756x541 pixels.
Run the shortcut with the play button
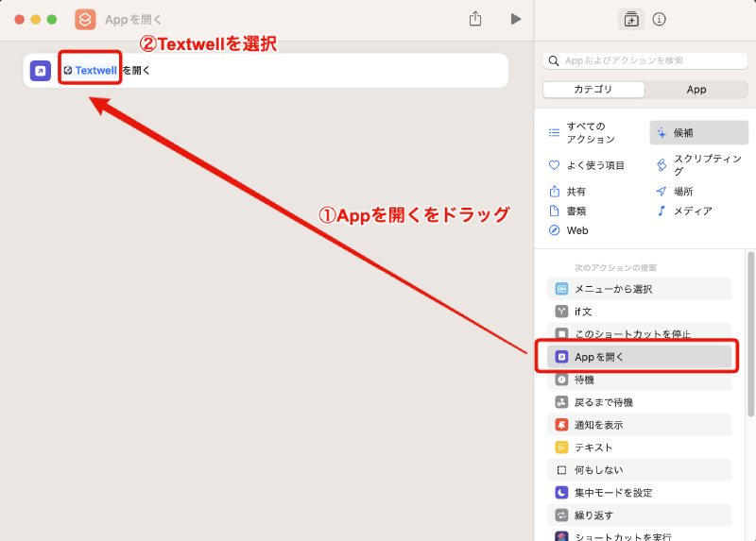[x=515, y=19]
